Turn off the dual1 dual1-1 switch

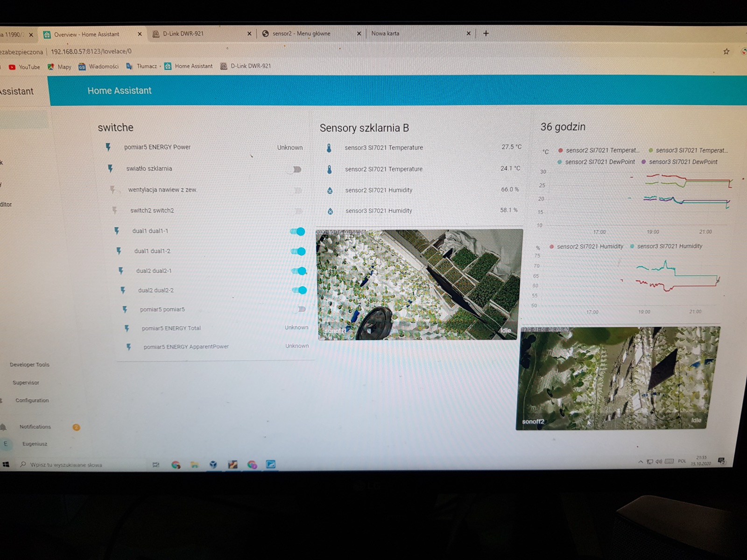coord(297,231)
